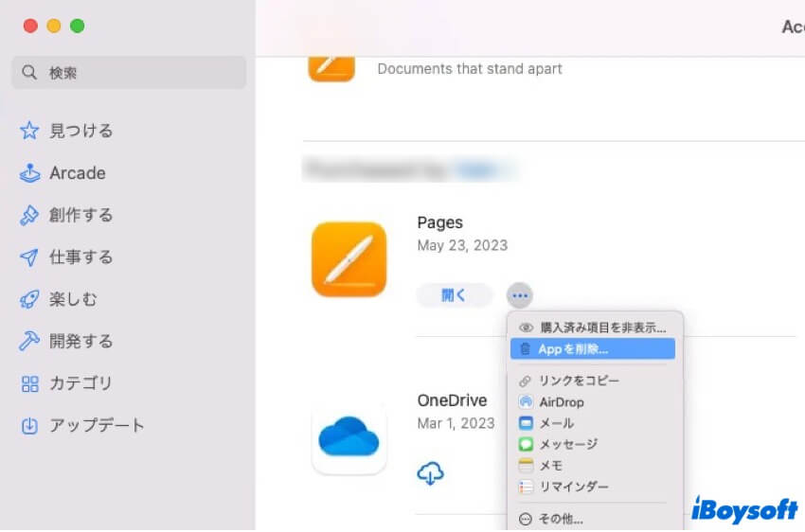Click the search field in sidebar

[129, 72]
